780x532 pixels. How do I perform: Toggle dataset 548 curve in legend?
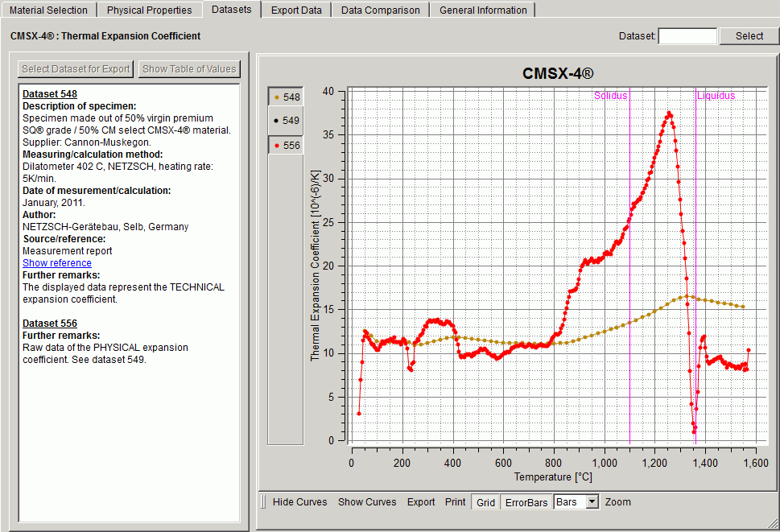[x=286, y=97]
